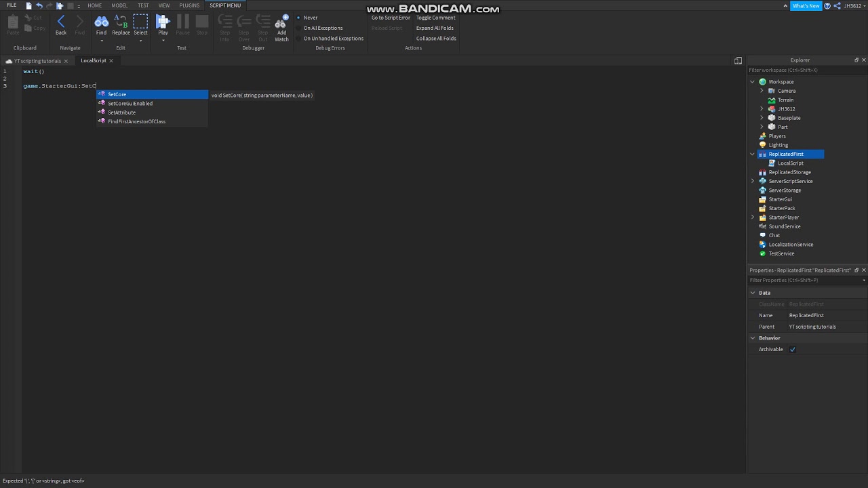Click the undo arrow in title bar

click(x=39, y=5)
